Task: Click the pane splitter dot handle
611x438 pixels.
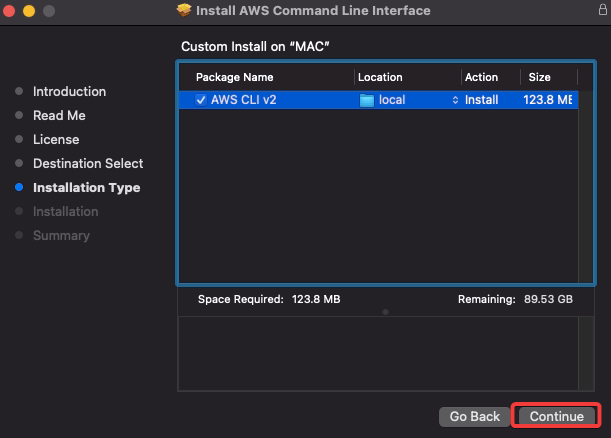Action: pos(385,312)
